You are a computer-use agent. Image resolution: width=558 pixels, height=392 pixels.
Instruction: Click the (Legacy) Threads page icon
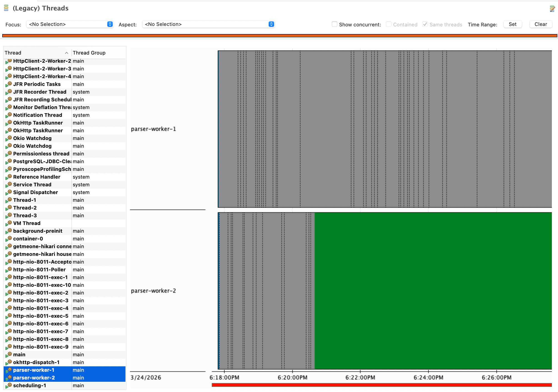coord(6,8)
